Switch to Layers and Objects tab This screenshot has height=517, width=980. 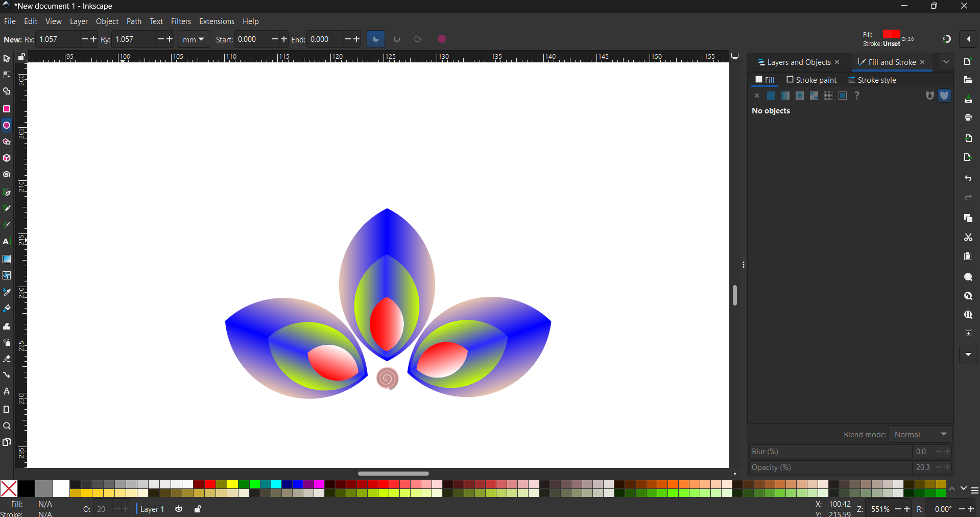(x=794, y=62)
